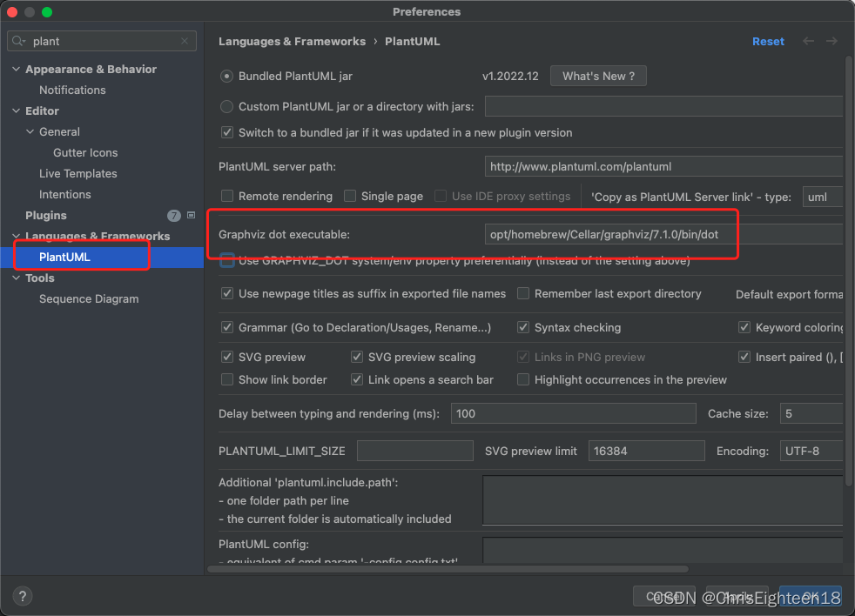Click Languages & Frameworks breadcrumb
Screen dimensions: 855x616
click(x=293, y=42)
